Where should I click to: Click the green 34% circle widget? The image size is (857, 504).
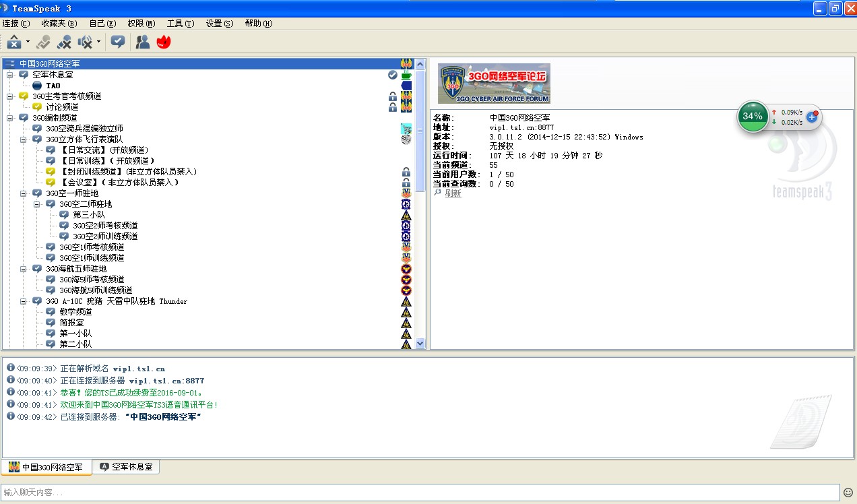752,117
